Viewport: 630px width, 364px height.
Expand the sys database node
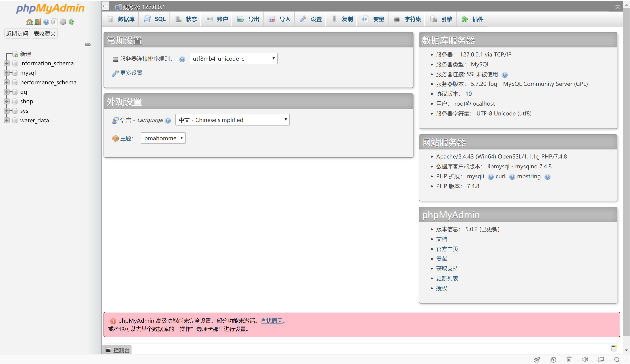click(x=7, y=111)
